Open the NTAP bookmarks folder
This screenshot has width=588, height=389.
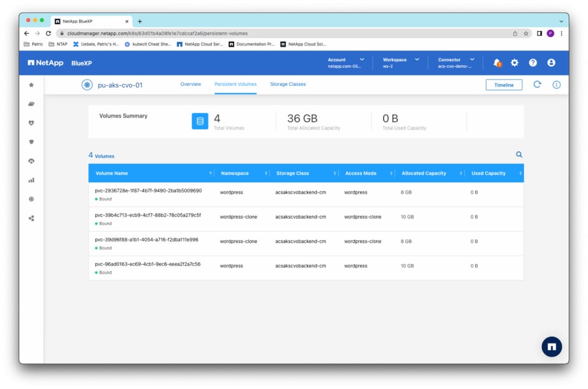point(58,44)
